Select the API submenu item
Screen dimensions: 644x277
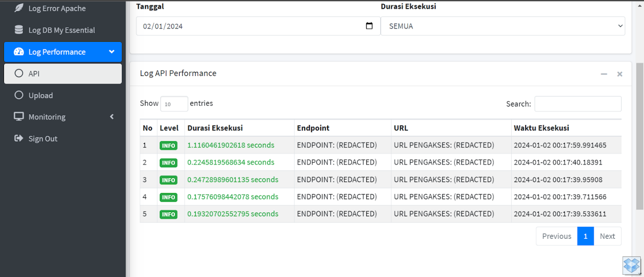coord(63,73)
